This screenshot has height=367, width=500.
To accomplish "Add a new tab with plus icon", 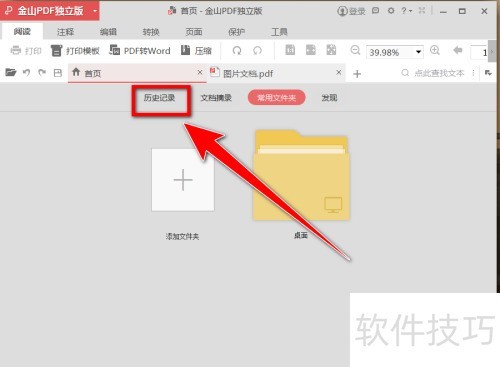I will pyautogui.click(x=357, y=74).
